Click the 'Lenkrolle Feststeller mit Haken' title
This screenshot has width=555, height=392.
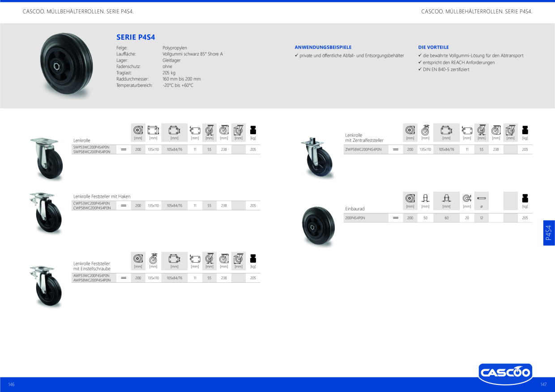(102, 196)
